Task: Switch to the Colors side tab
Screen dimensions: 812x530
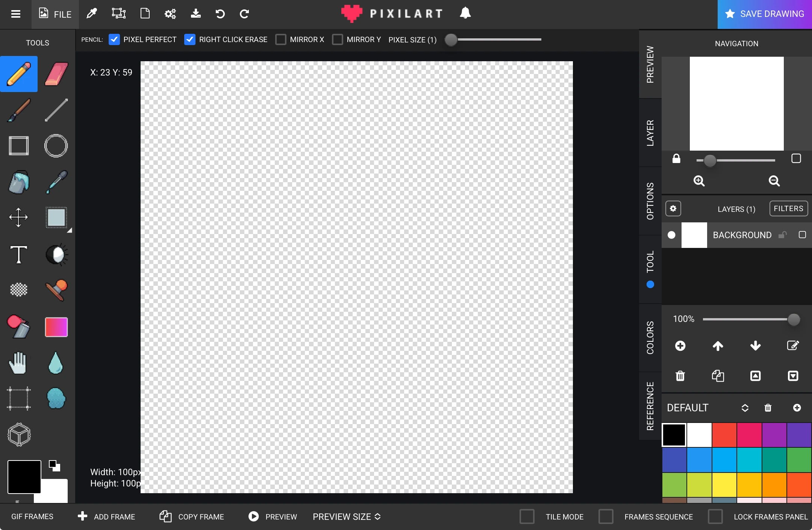Action: [650, 337]
